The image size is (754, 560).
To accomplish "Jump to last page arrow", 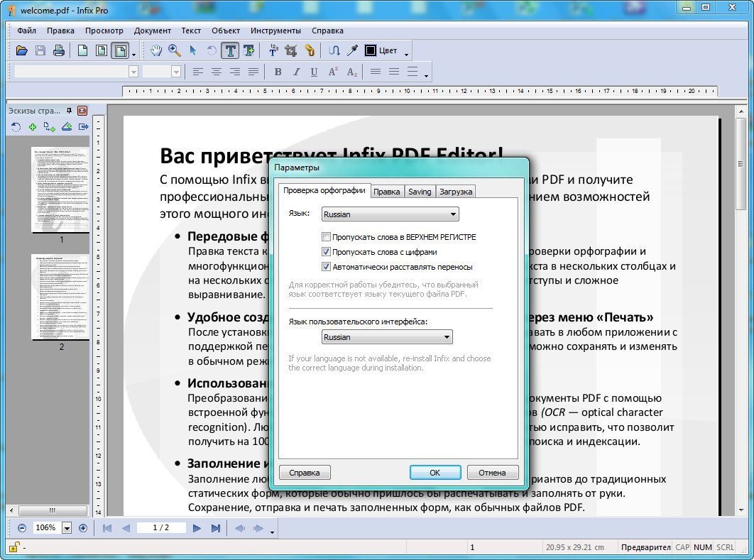I will pos(215,528).
